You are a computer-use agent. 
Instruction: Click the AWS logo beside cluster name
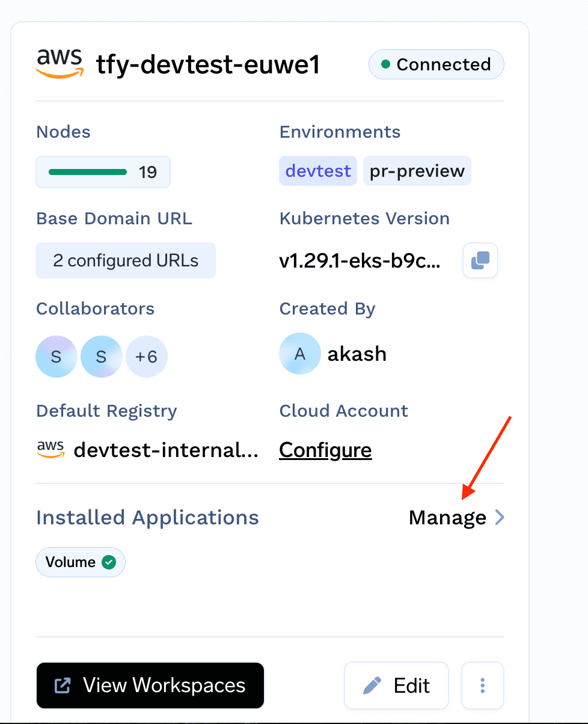coord(59,64)
